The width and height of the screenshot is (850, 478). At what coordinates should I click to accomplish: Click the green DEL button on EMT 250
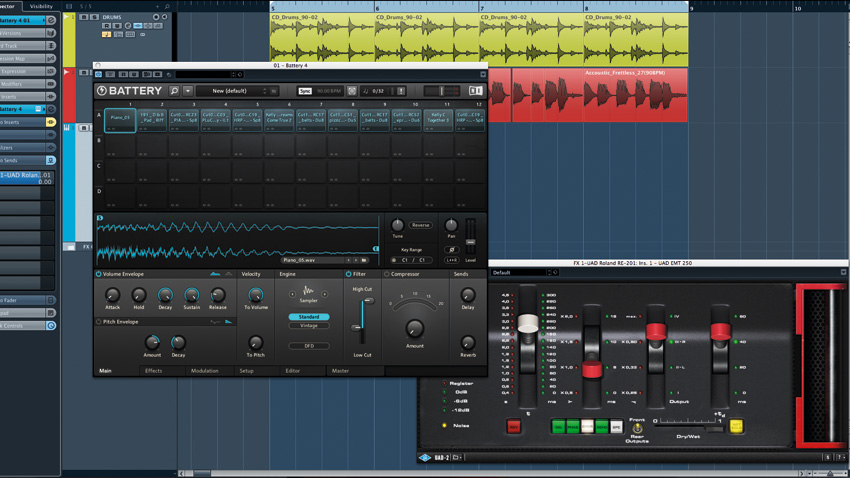tap(558, 427)
